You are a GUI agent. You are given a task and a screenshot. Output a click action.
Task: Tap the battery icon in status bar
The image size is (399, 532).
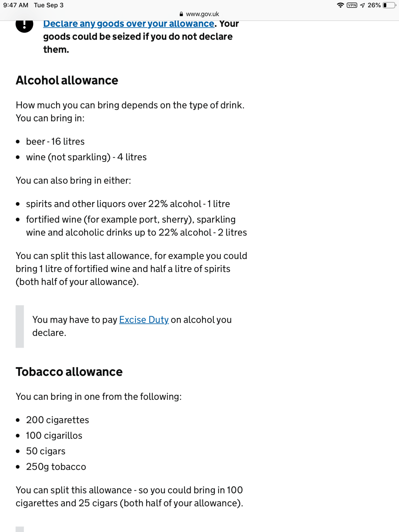389,5
